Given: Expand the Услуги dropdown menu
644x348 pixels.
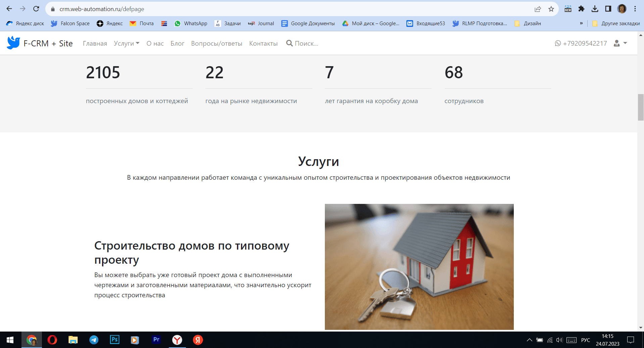Looking at the screenshot, I should click(127, 43).
